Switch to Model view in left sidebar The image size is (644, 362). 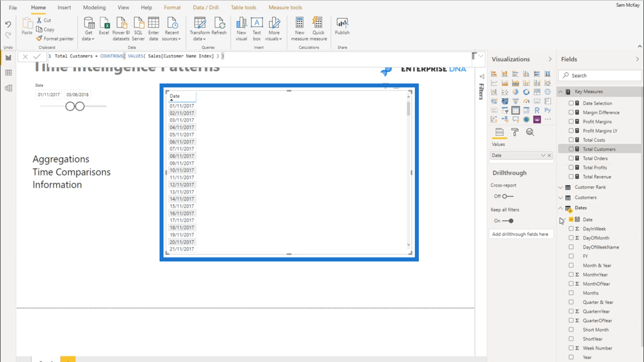[x=8, y=88]
